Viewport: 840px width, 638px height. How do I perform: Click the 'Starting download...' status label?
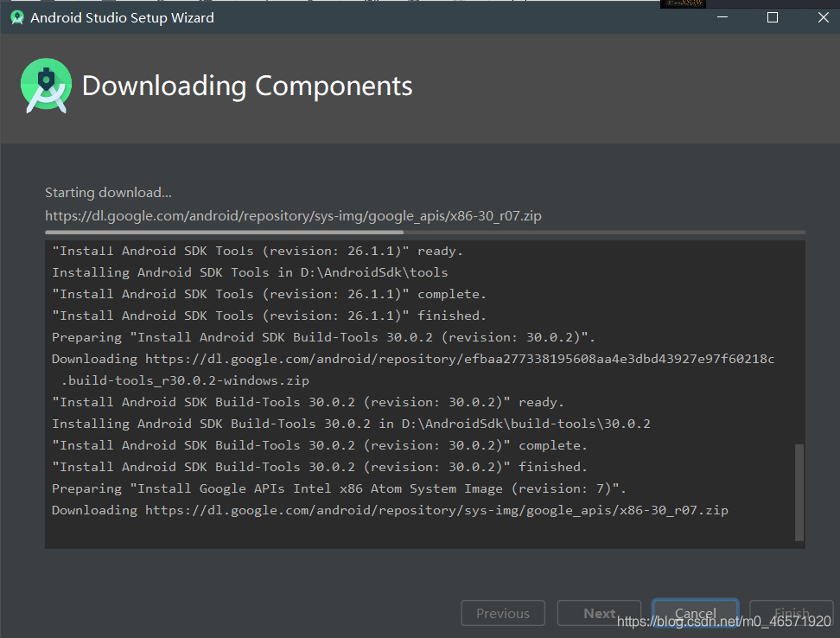tap(108, 192)
